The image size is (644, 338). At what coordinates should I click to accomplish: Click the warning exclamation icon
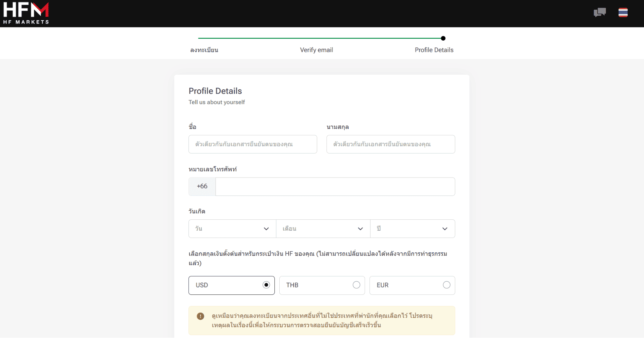click(x=200, y=316)
